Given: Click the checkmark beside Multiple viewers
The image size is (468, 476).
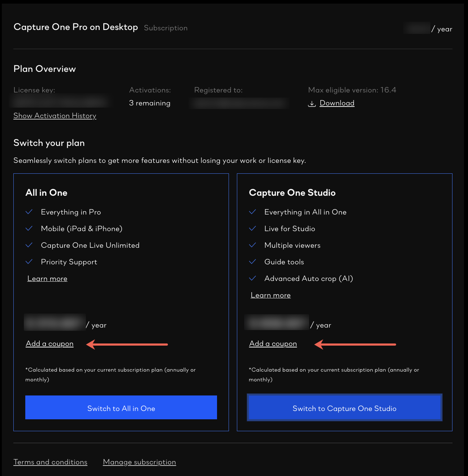Looking at the screenshot, I should 253,245.
